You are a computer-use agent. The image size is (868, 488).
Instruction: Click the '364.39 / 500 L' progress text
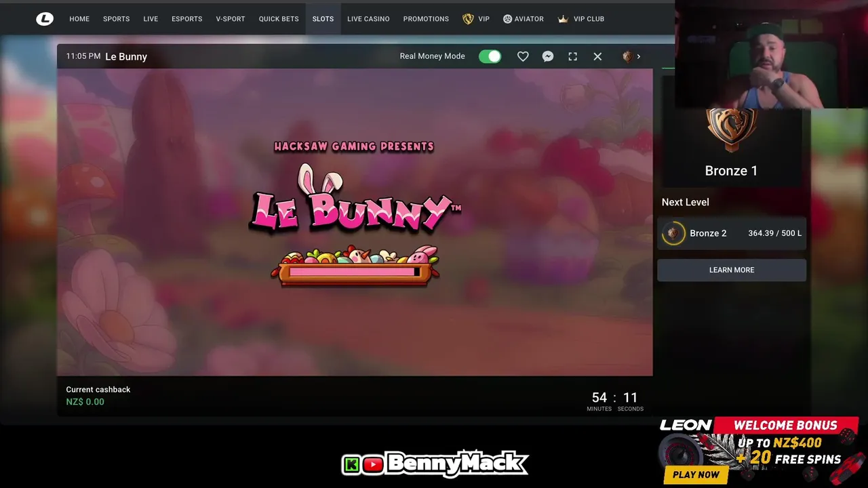(x=774, y=233)
